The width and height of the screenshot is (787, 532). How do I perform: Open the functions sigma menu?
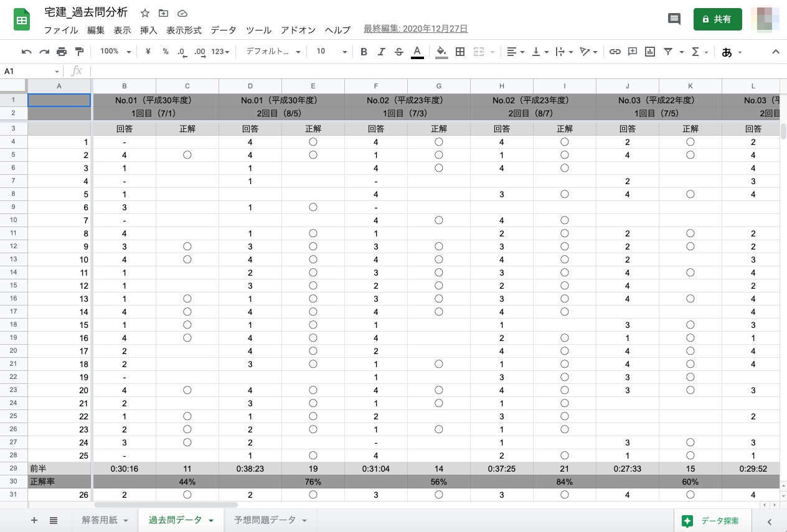coord(700,52)
